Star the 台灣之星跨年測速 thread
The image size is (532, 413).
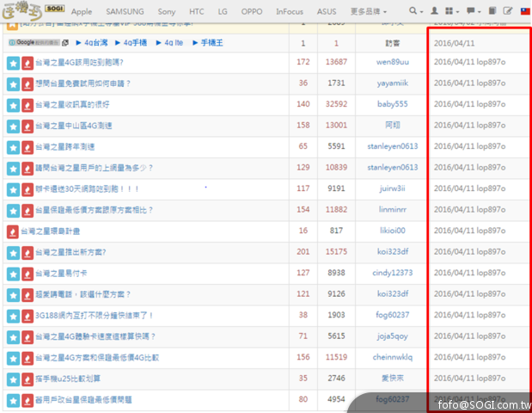(13, 146)
